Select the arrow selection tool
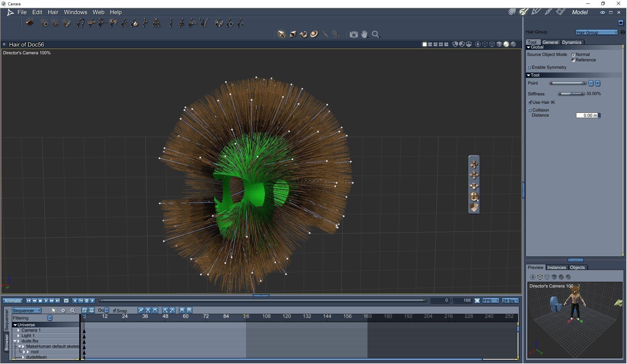Viewport: 627px width, 364px height. [281, 34]
